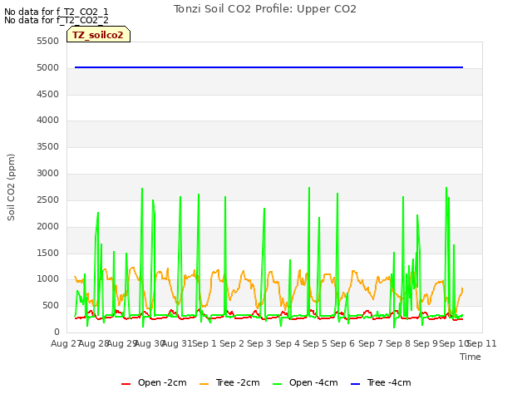Screen dimensions: 532x399
Task: Click the Soil CO2 (ppm) axis label
Action: click(x=11, y=187)
